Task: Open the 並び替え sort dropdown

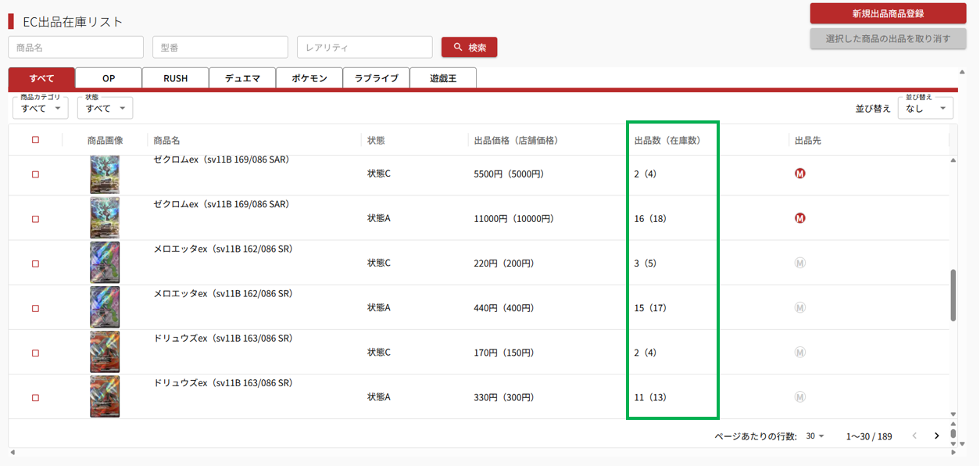Action: [x=925, y=109]
